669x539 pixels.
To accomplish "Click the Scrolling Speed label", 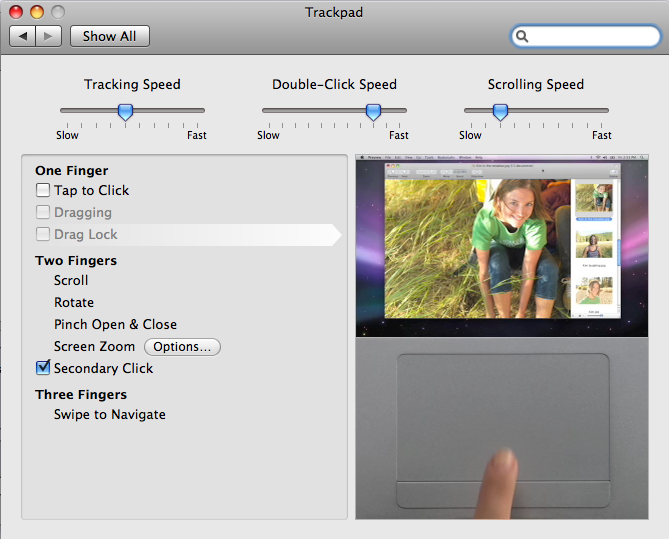I will (536, 84).
